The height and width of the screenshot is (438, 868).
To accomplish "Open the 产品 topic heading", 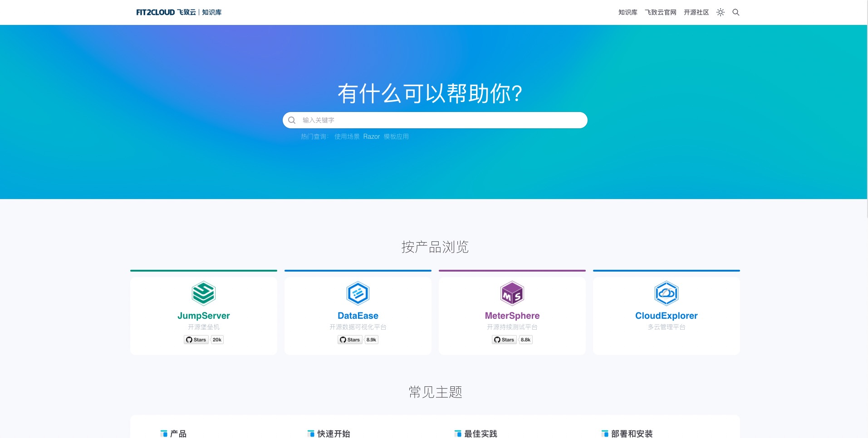I will (x=178, y=434).
